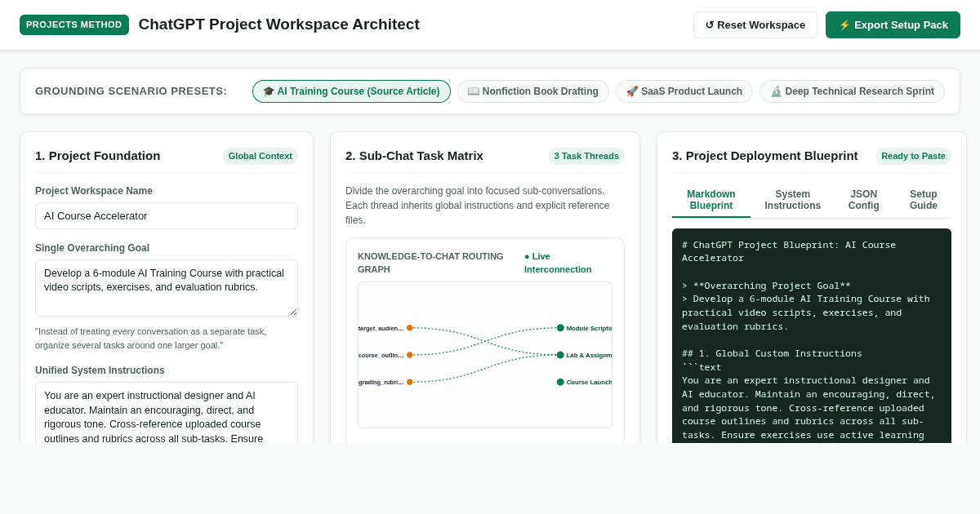Click into Single Overarching Goal textarea

pos(167,288)
